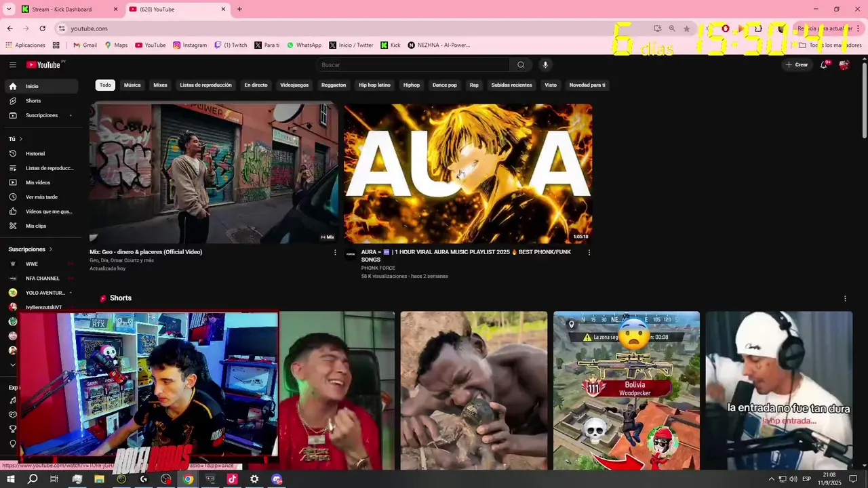The width and height of the screenshot is (868, 488).
Task: Click the Buscar search field
Action: point(412,64)
